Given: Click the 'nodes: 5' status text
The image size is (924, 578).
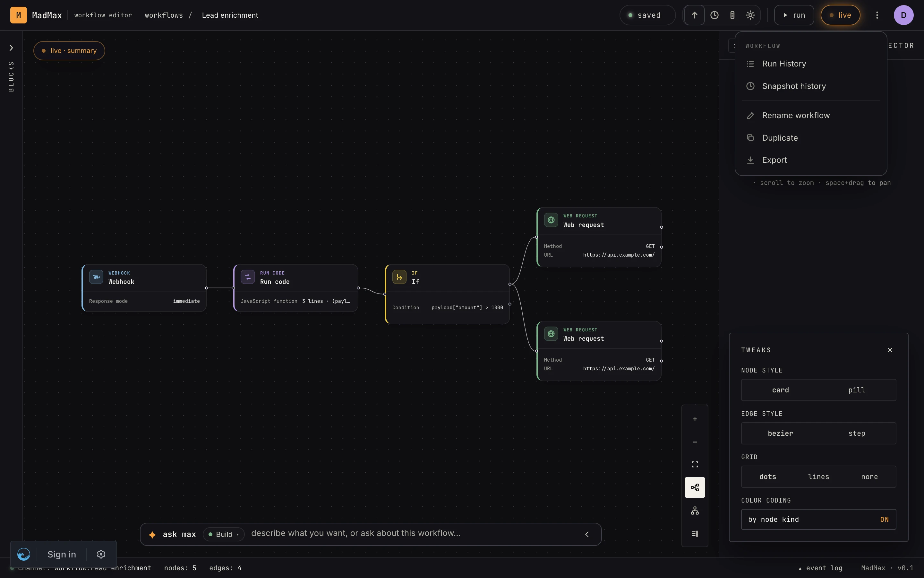Looking at the screenshot, I should pyautogui.click(x=180, y=568).
